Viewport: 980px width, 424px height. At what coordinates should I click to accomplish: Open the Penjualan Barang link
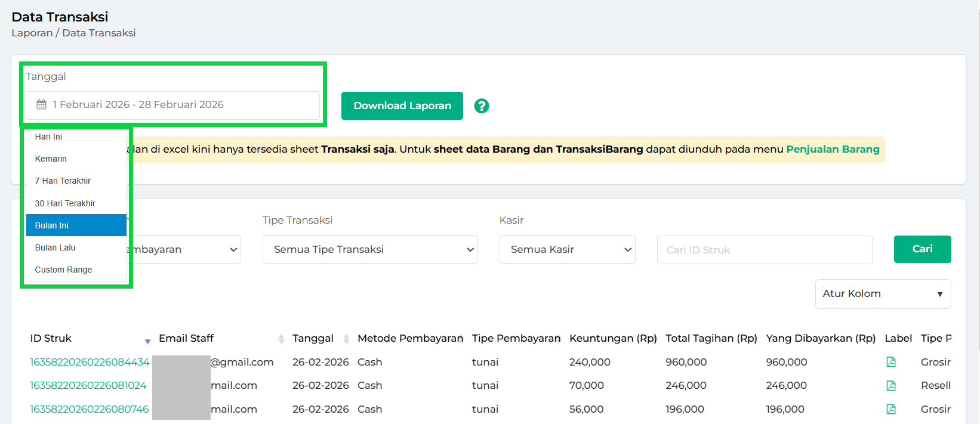(832, 149)
